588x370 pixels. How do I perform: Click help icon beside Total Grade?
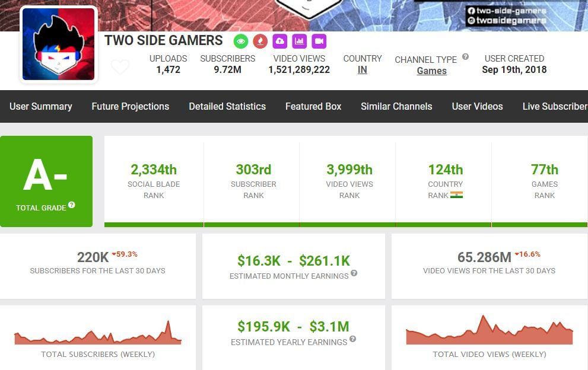(x=72, y=205)
